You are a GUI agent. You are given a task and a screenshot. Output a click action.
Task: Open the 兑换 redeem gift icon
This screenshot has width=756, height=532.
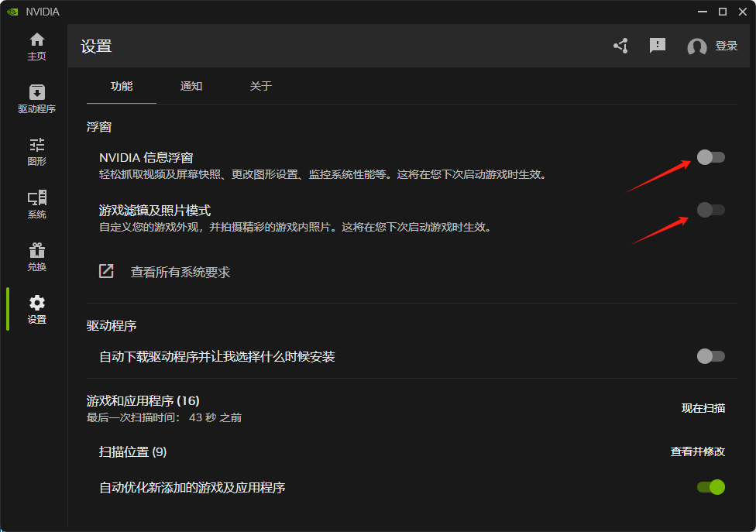click(36, 251)
